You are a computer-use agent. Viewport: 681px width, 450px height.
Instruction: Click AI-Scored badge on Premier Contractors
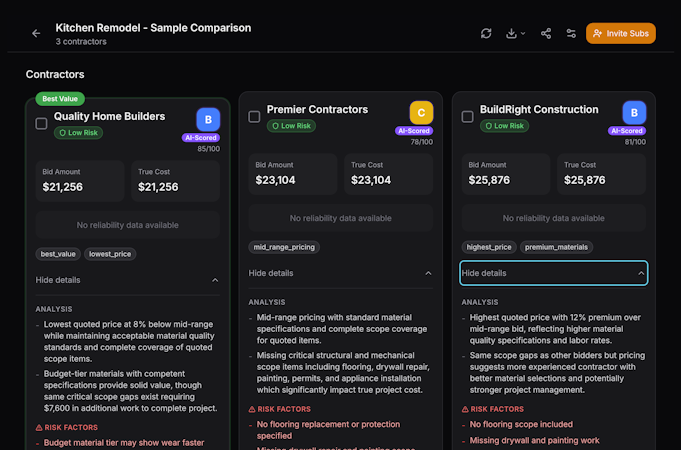point(415,131)
